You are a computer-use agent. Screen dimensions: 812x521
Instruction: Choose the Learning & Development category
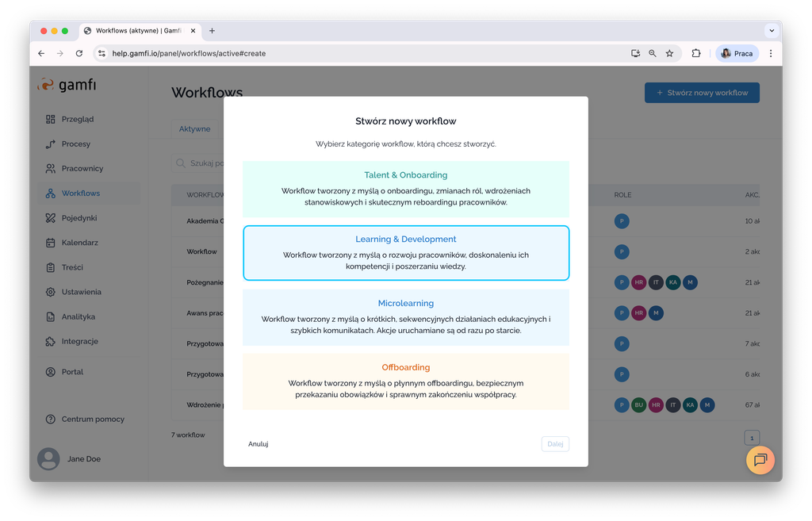click(405, 253)
